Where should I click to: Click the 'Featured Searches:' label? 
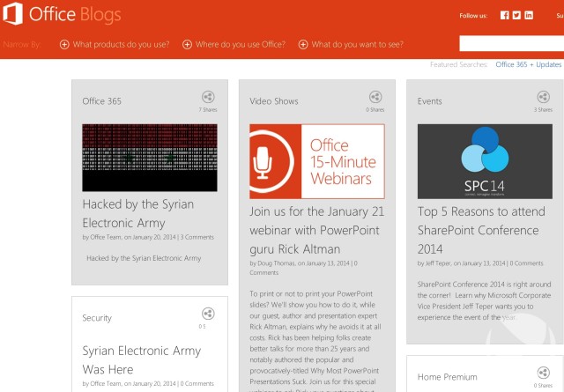458,64
